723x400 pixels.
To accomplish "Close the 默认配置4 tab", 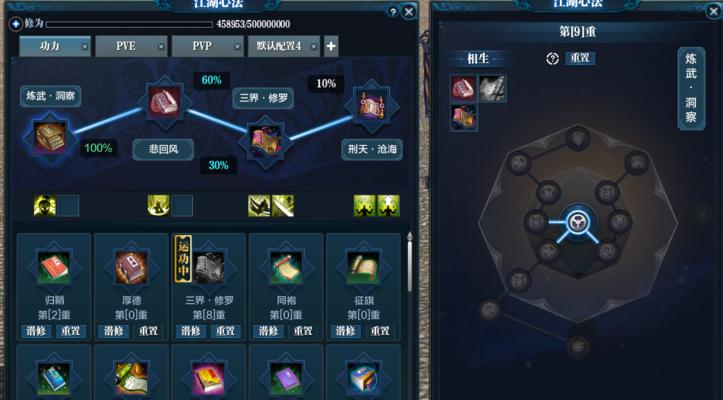I will click(x=314, y=46).
